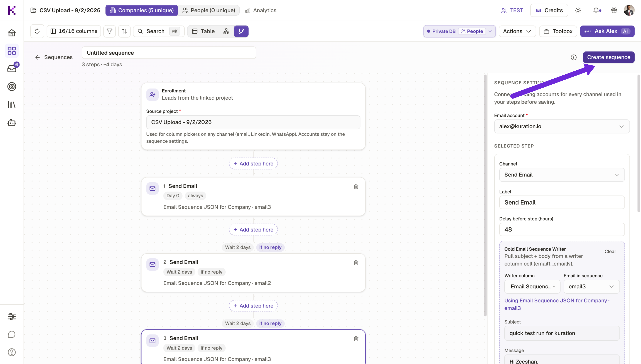Open the user profile avatar

point(629,10)
